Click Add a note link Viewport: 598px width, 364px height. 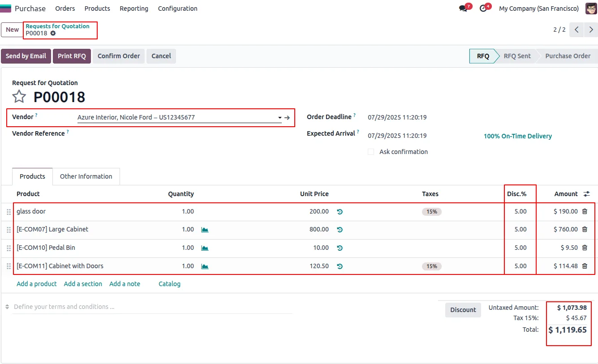[x=125, y=284]
